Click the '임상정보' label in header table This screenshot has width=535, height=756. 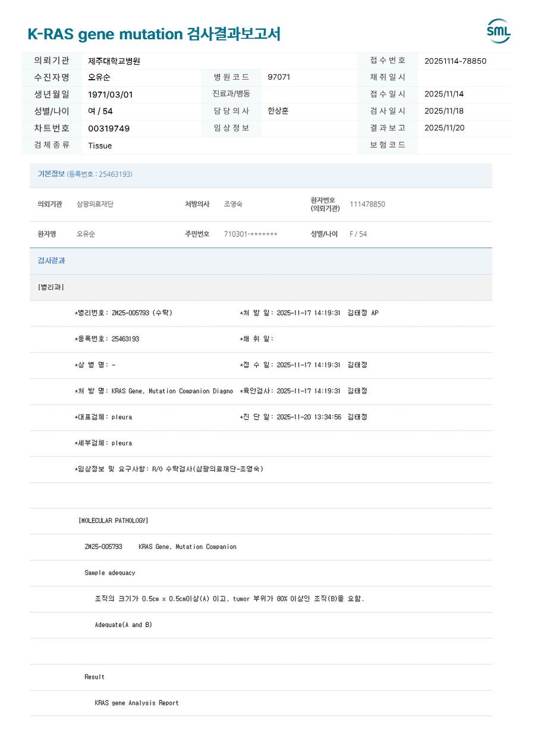(231, 128)
